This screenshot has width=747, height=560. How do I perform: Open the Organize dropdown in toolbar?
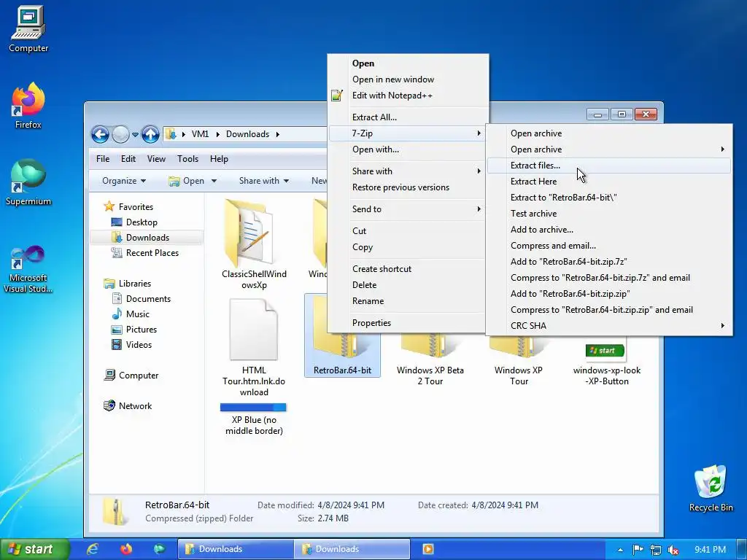point(124,181)
